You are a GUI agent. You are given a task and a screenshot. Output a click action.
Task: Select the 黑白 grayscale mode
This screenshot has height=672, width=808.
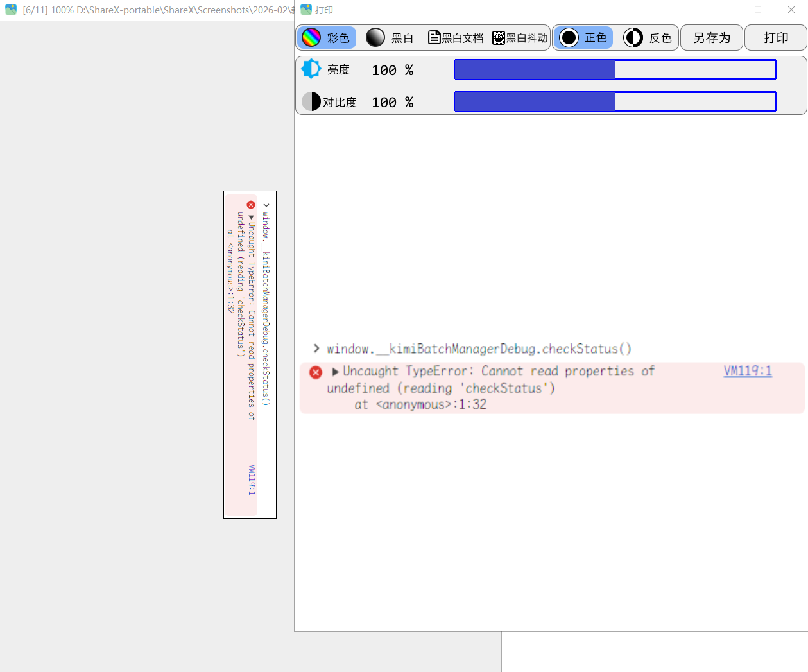402,38
